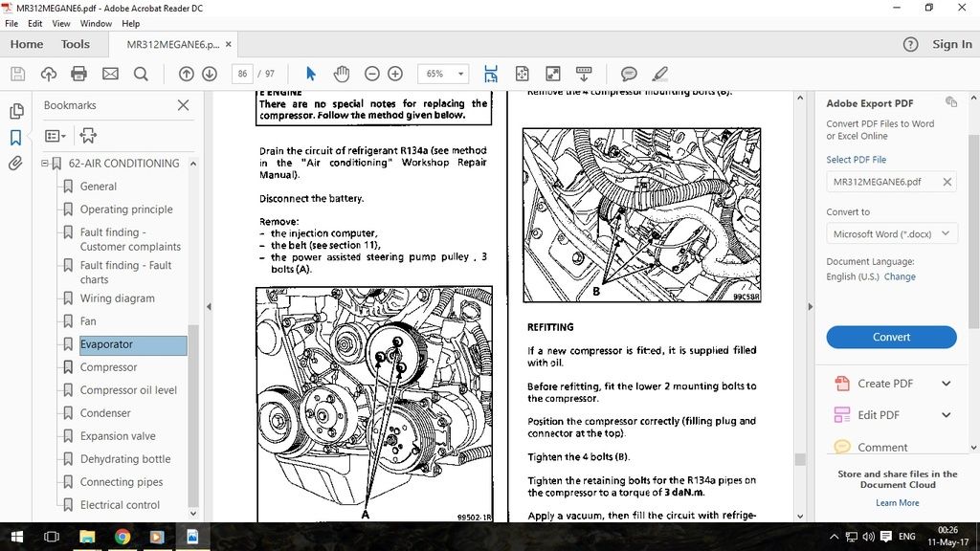Screen dimensions: 980x551
Task: Open the volume control in tray
Action: pyautogui.click(x=868, y=537)
